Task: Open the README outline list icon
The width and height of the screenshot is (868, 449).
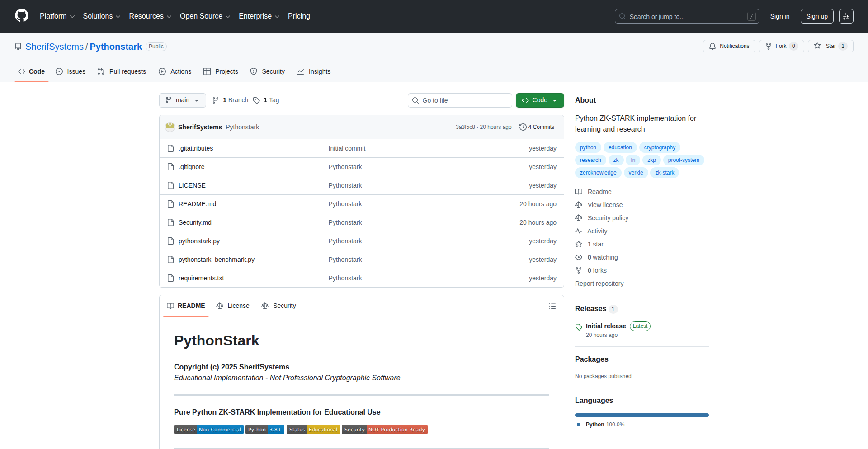Action: [x=552, y=306]
